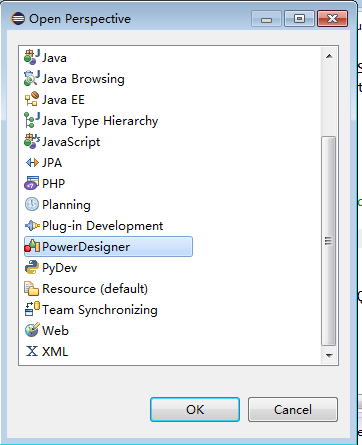
Task: Click the scrollbar up arrow
Action: coord(329,56)
